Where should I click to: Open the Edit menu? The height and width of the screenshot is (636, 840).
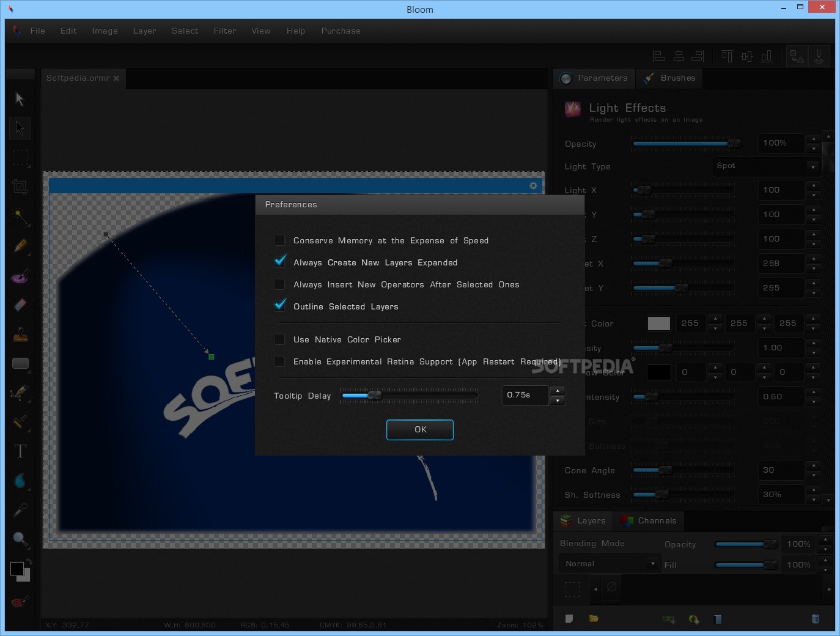pyautogui.click(x=68, y=31)
